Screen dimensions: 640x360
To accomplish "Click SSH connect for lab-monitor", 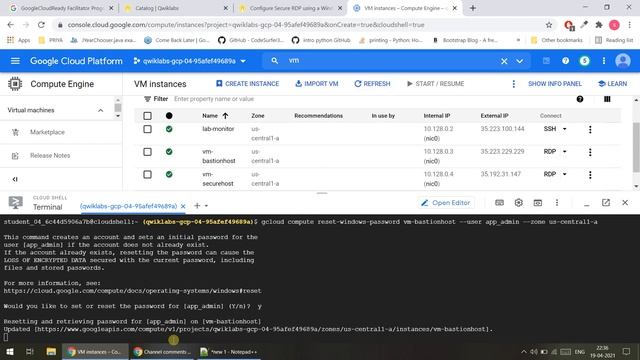I will tap(550, 129).
